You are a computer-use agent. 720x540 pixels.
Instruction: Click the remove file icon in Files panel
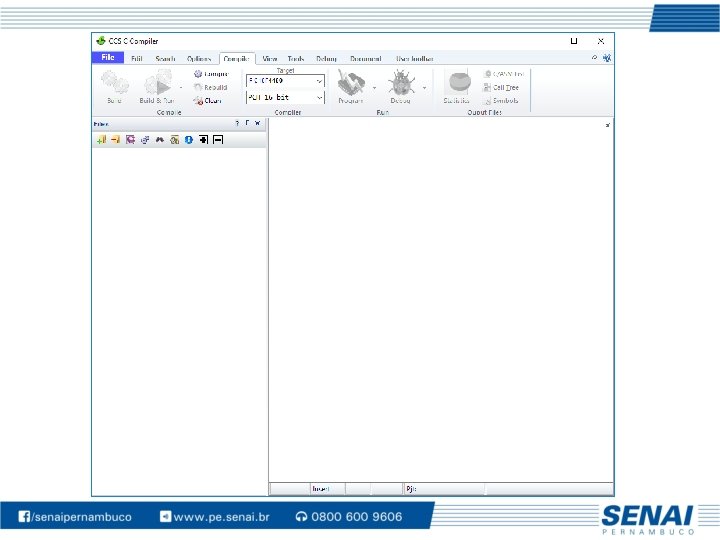[115, 140]
